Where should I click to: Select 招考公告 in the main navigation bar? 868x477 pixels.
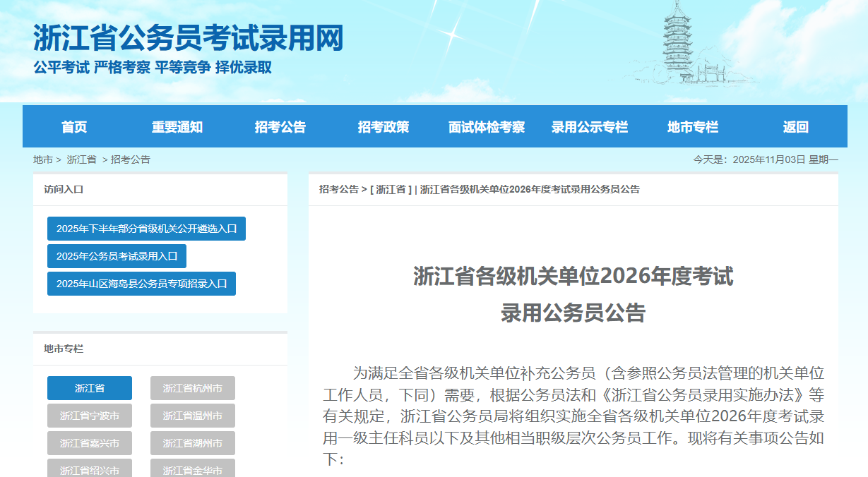[x=280, y=127]
